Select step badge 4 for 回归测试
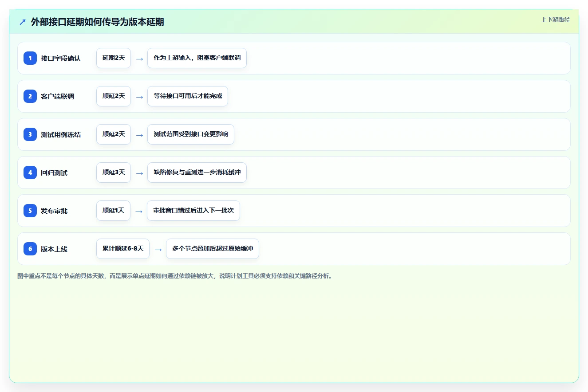The width and height of the screenshot is (588, 392). coord(30,172)
